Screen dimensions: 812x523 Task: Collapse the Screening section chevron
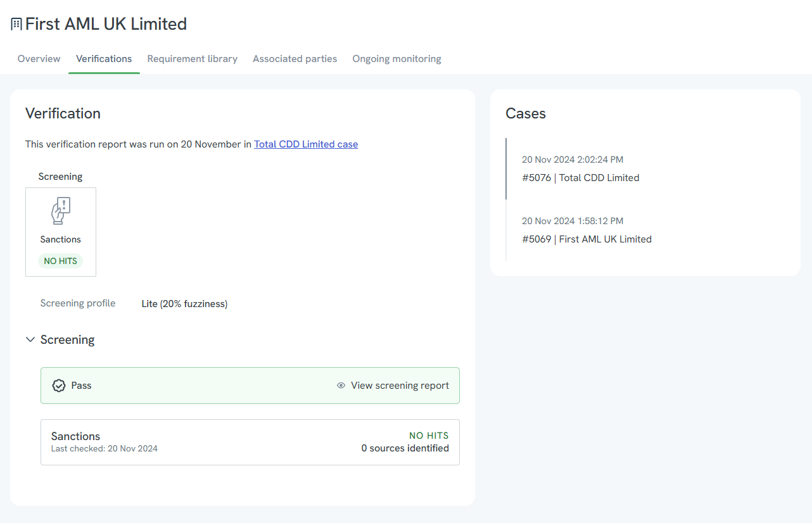tap(30, 340)
